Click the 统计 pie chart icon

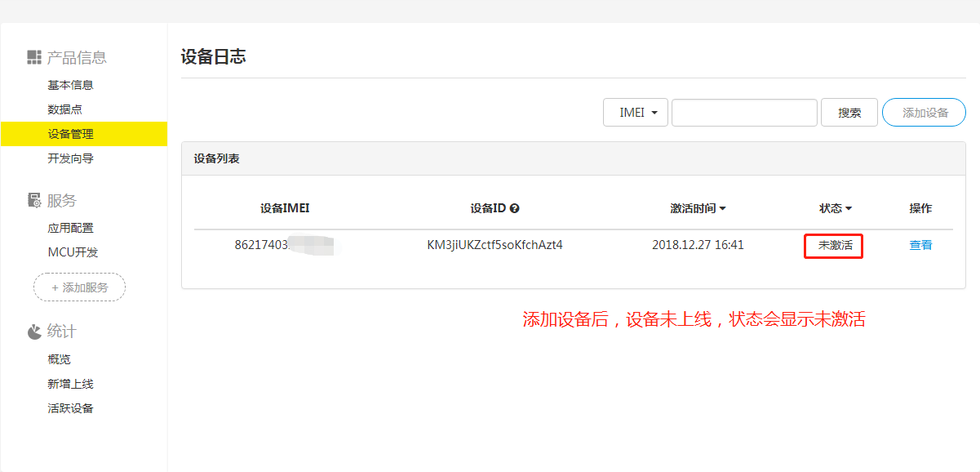point(33,332)
